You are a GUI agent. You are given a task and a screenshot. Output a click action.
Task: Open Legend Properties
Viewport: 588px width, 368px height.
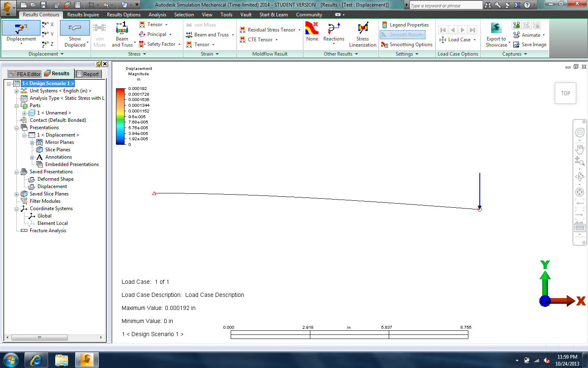(x=405, y=25)
